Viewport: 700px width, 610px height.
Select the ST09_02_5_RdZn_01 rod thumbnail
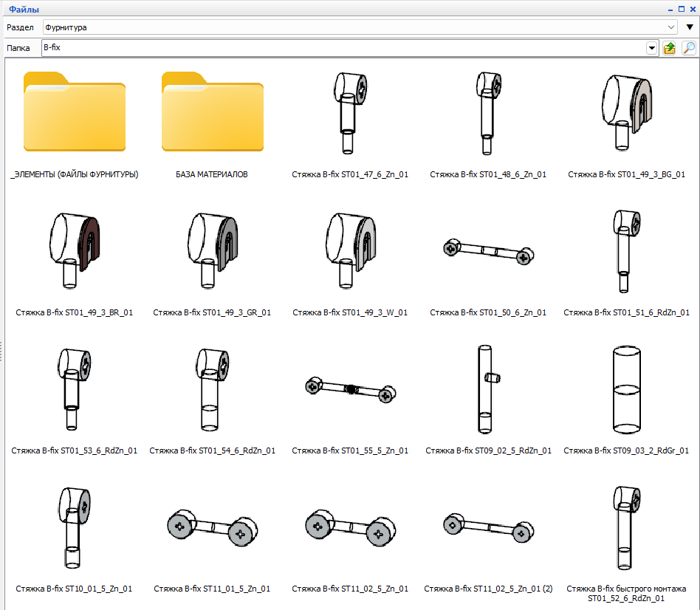488,389
